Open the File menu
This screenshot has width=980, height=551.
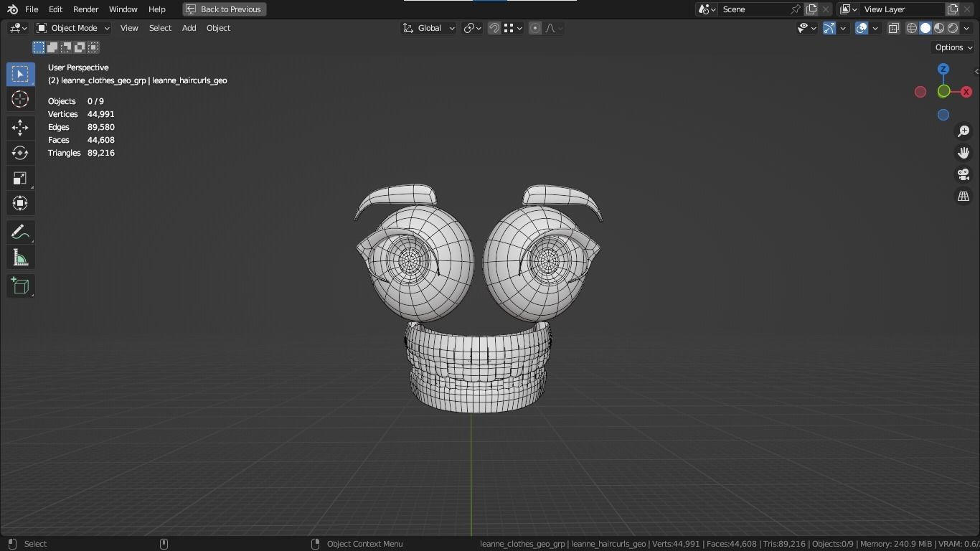32,9
